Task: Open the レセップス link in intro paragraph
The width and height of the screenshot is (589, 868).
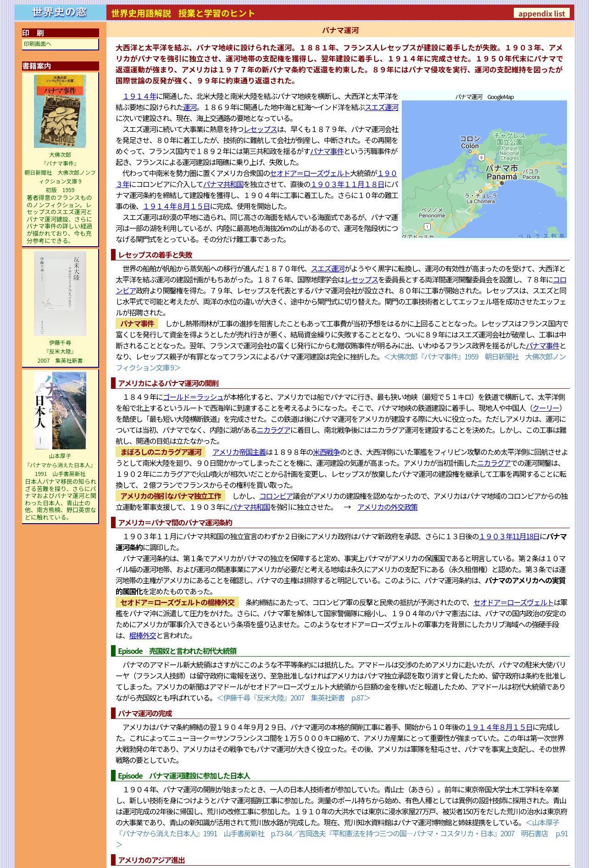Action: coord(260,129)
